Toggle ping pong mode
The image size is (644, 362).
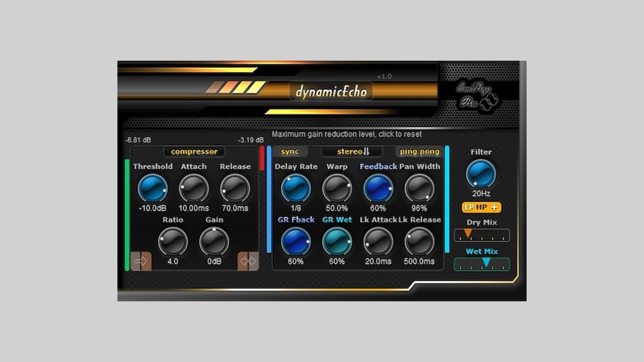(x=419, y=152)
